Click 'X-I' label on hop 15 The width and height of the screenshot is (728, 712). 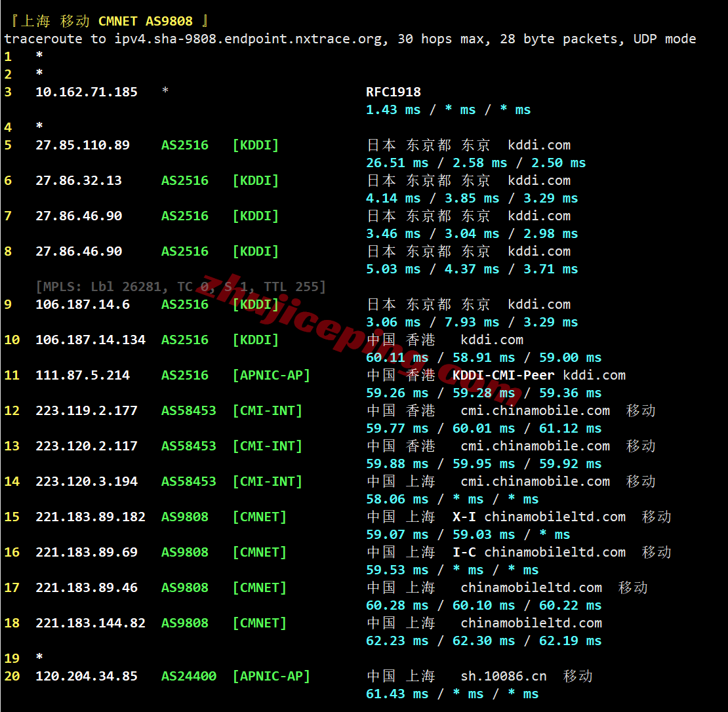coord(464,517)
